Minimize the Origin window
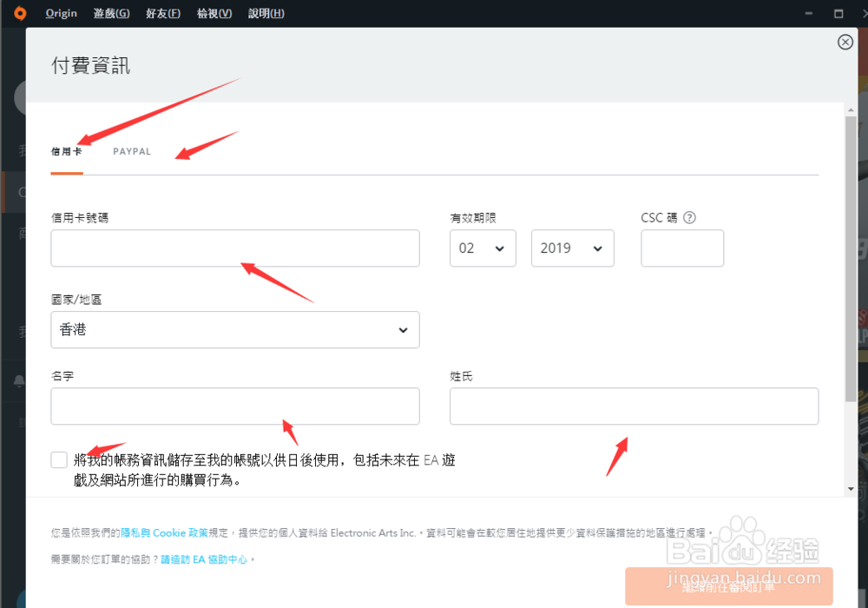The width and height of the screenshot is (868, 608). point(809,13)
